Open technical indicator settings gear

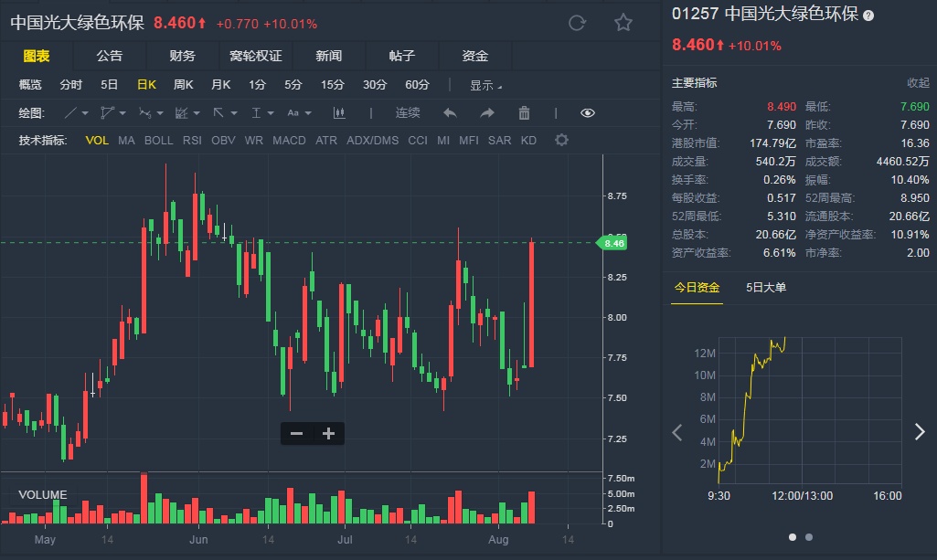tap(561, 141)
